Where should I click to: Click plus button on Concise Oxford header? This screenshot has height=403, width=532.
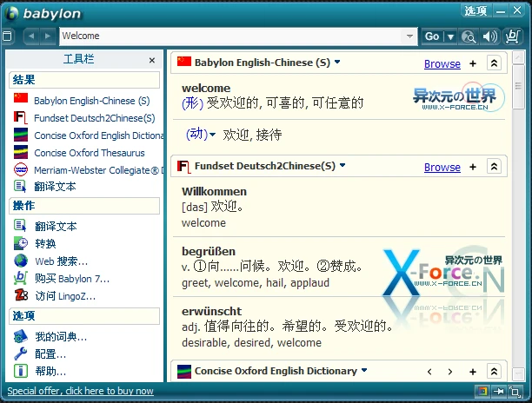click(473, 372)
